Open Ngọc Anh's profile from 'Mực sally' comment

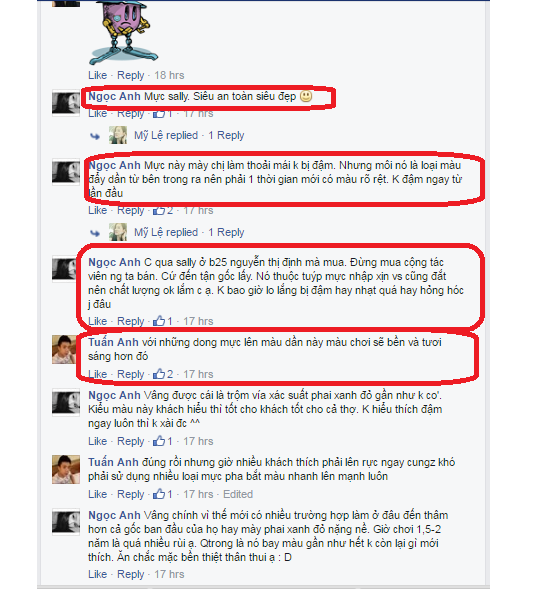pos(114,96)
